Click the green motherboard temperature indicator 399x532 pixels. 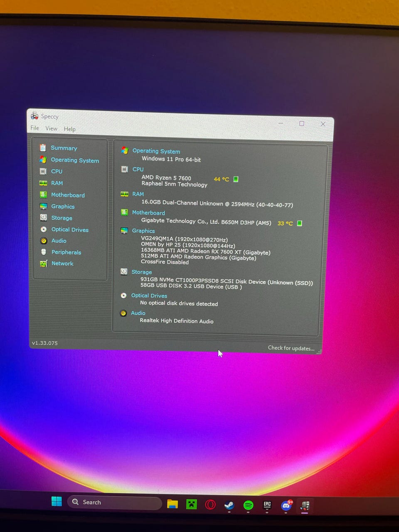299,223
